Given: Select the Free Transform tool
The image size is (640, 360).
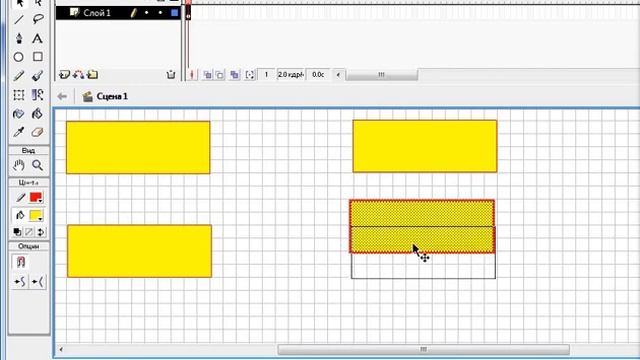Looking at the screenshot, I should click(x=19, y=95).
